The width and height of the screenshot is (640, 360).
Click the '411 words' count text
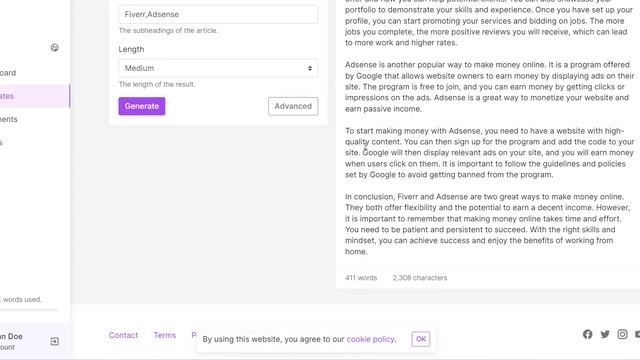click(361, 278)
